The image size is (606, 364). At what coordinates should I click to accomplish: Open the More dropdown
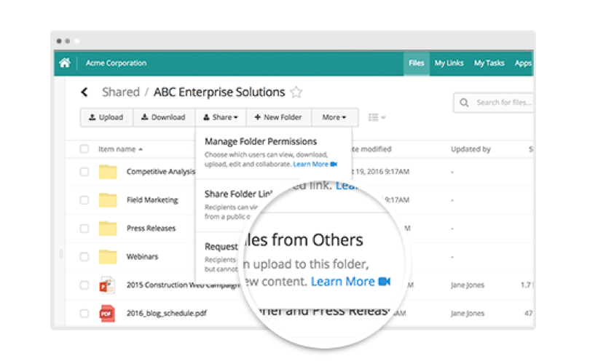pos(334,117)
